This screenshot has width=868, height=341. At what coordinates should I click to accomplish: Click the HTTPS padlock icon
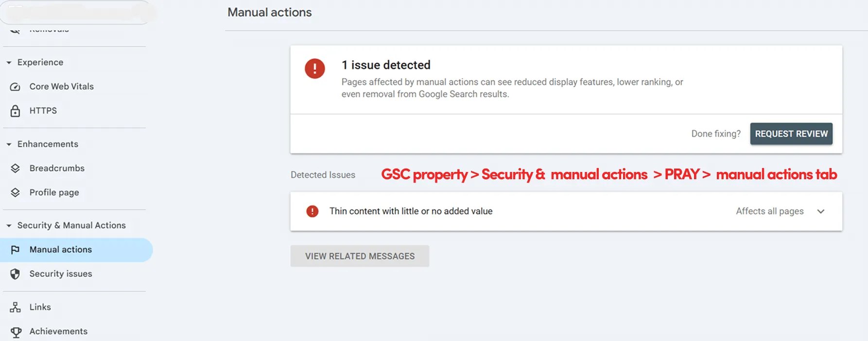(16, 111)
